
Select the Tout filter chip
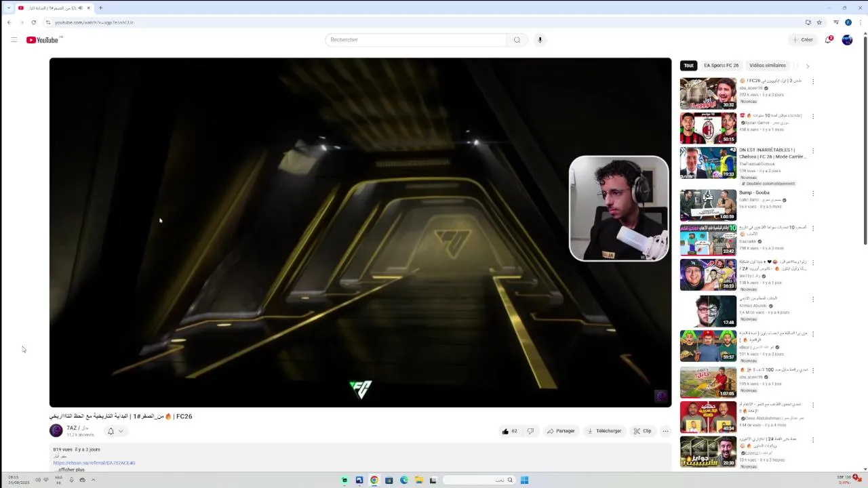coord(688,66)
